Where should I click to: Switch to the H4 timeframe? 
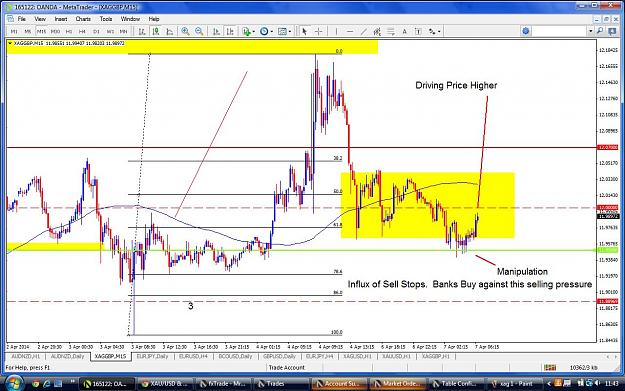tap(83, 31)
